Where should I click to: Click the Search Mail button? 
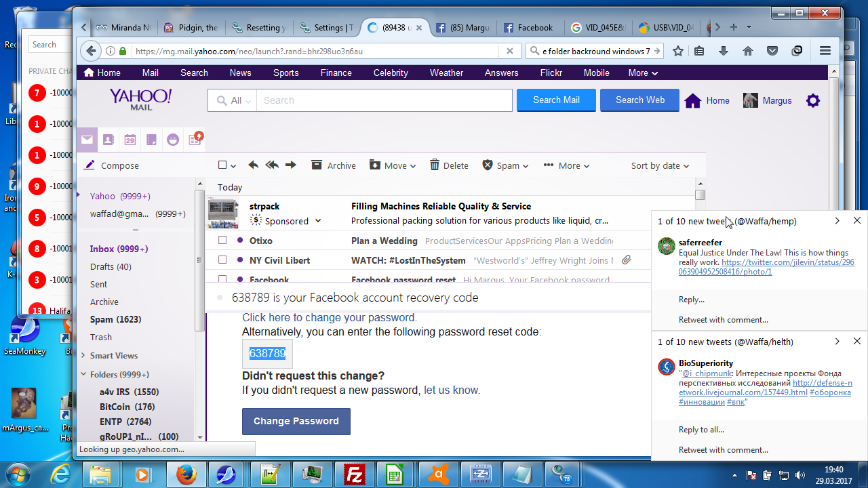click(556, 100)
